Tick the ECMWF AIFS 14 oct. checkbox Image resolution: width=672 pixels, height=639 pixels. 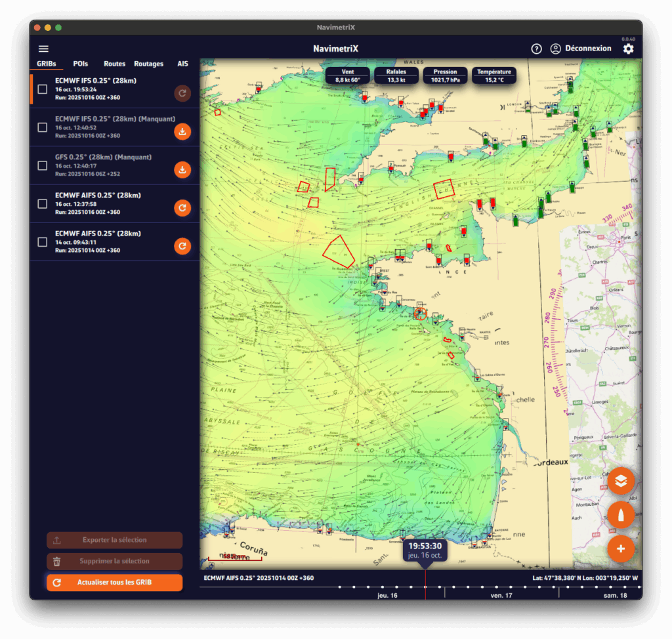pos(43,242)
